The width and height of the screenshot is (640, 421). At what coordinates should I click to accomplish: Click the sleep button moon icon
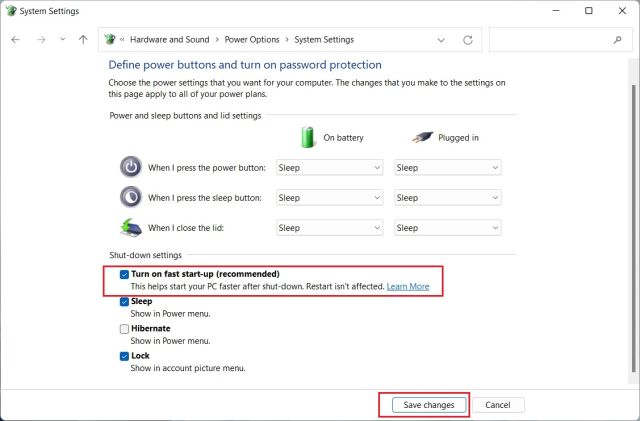131,198
